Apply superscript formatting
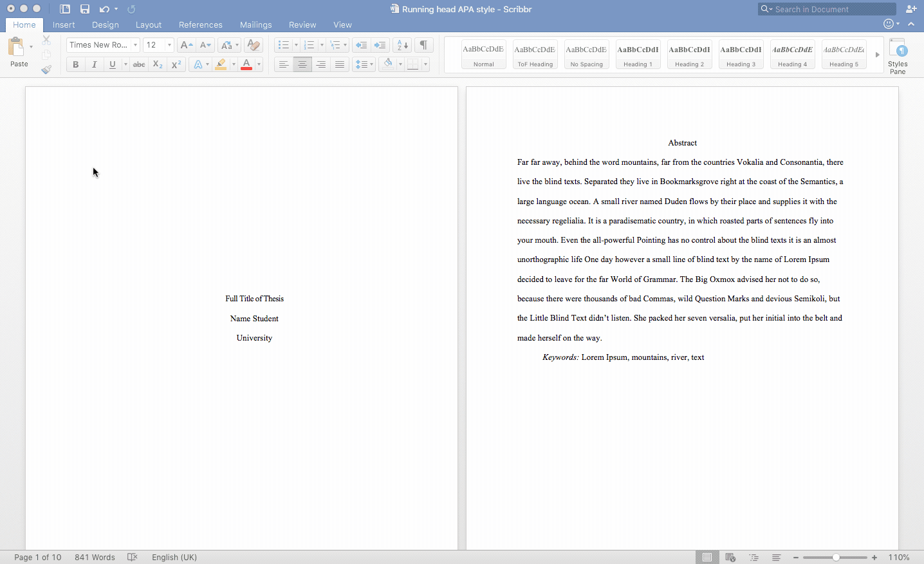This screenshot has width=924, height=564. click(176, 64)
